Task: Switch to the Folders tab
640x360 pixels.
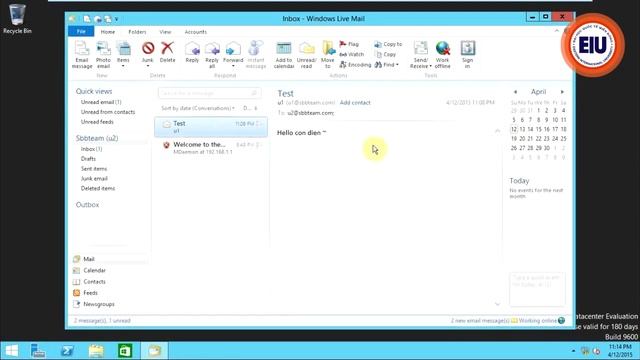Action: tap(137, 31)
